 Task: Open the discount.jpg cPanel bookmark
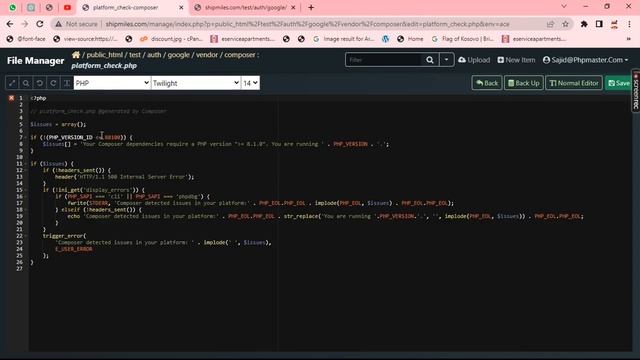pos(171,39)
